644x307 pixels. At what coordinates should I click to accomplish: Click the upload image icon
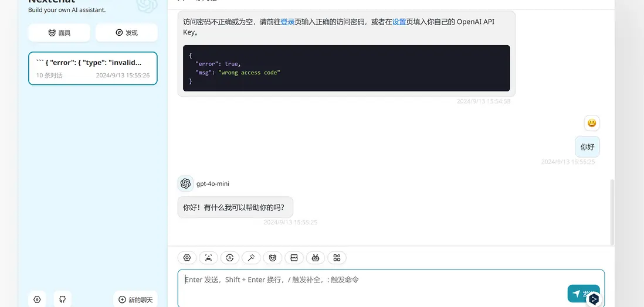pyautogui.click(x=209, y=258)
